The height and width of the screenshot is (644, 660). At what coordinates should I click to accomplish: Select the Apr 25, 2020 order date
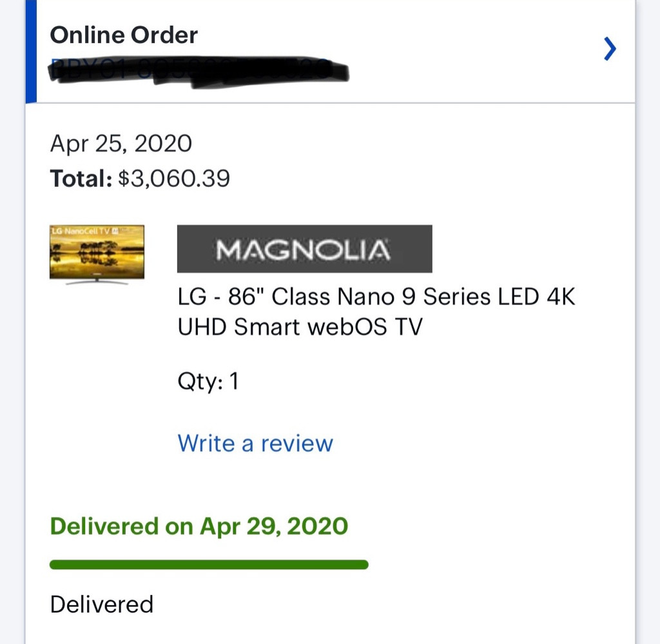coord(121,143)
